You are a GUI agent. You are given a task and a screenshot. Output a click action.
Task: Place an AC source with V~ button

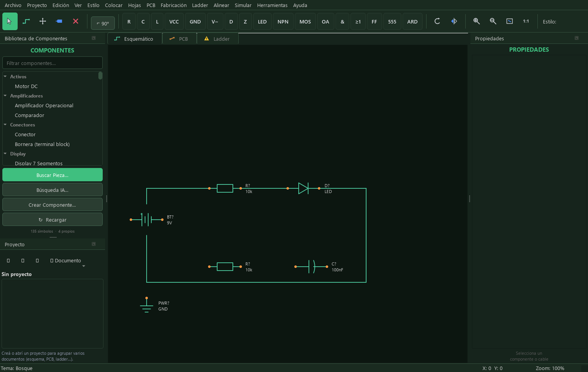215,22
